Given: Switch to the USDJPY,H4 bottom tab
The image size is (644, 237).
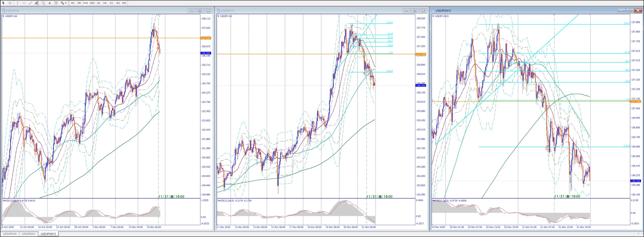Looking at the screenshot, I should pos(10,234).
